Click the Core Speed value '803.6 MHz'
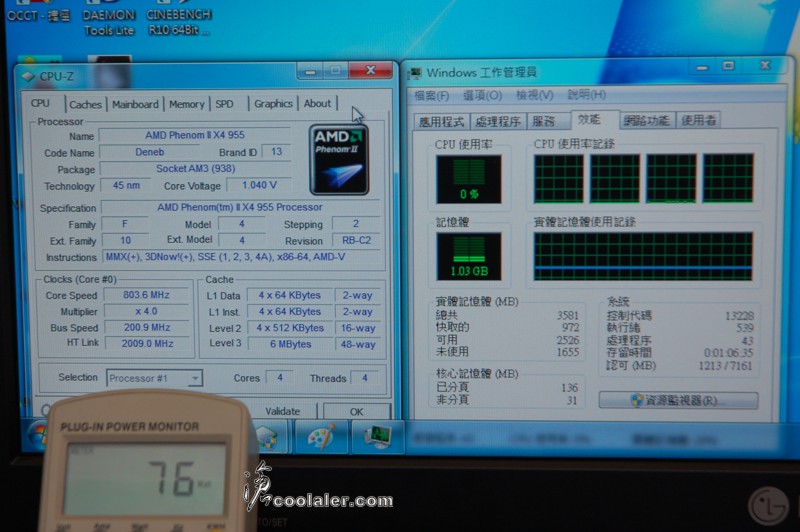 click(146, 295)
